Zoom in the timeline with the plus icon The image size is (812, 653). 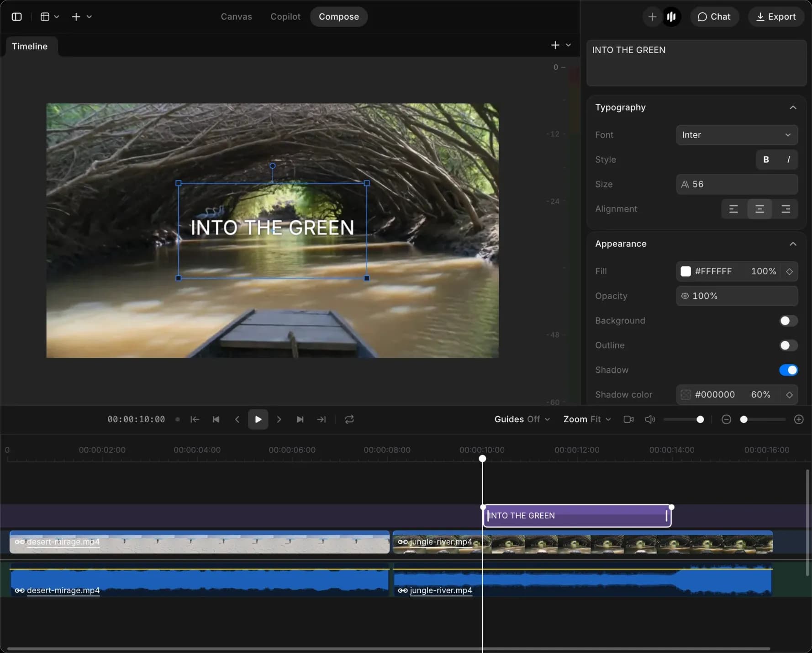point(798,419)
